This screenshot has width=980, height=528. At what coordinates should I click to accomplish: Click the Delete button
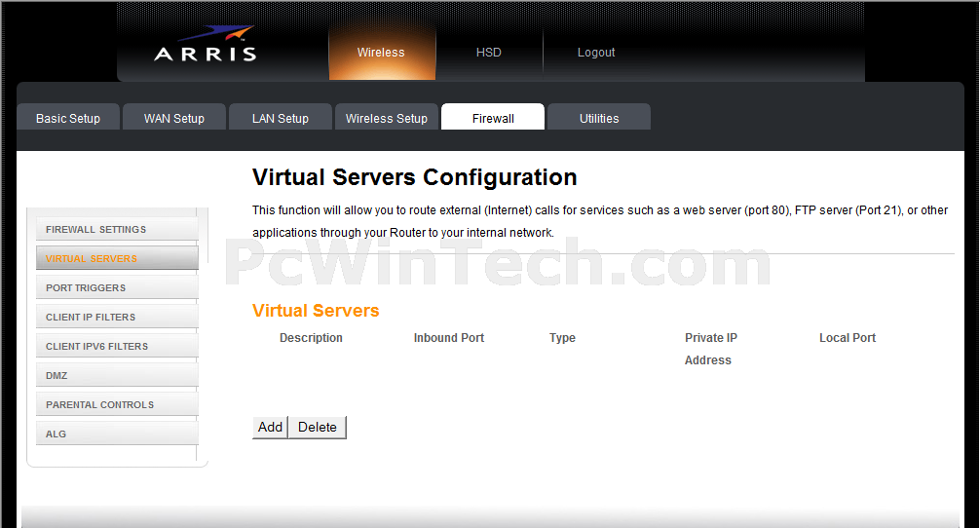pyautogui.click(x=318, y=428)
